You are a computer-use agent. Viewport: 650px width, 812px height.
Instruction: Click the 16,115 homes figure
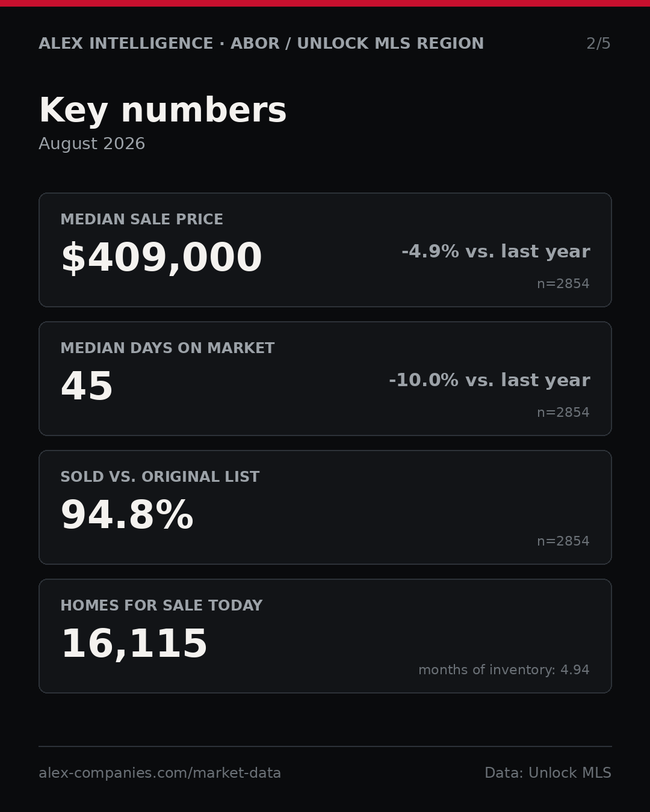134,644
